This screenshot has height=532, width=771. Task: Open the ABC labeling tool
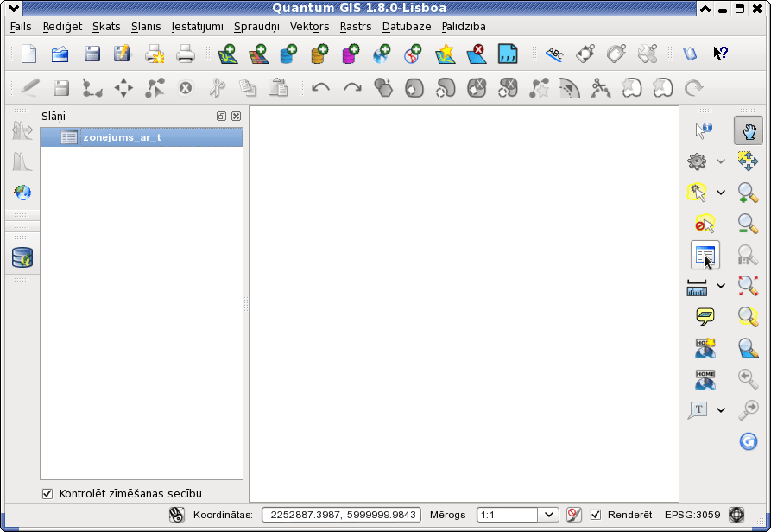pos(554,54)
